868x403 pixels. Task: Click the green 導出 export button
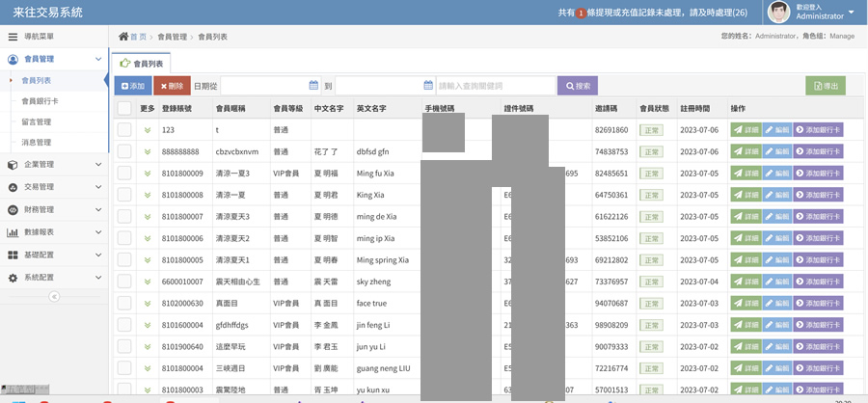click(825, 86)
